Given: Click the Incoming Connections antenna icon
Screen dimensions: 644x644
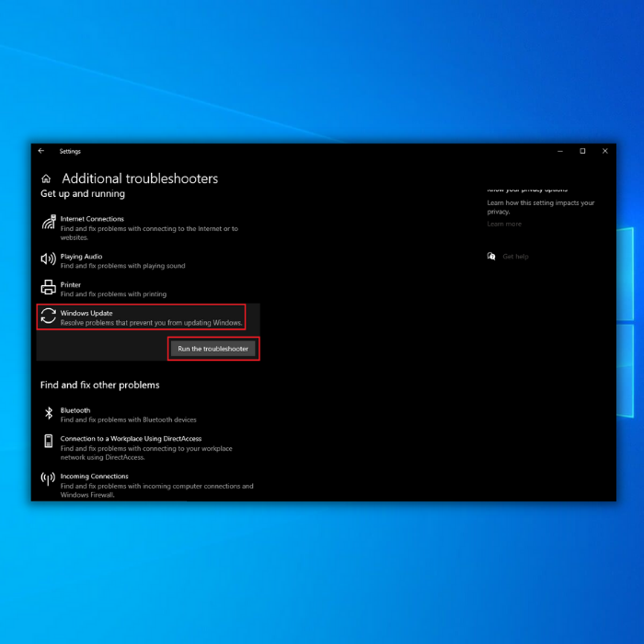Looking at the screenshot, I should pyautogui.click(x=48, y=478).
